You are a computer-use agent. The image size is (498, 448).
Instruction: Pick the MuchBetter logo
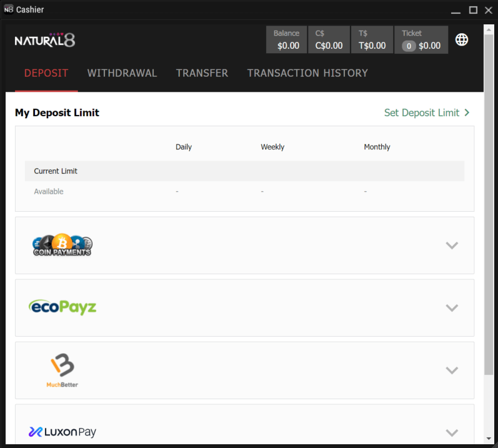[x=62, y=370]
